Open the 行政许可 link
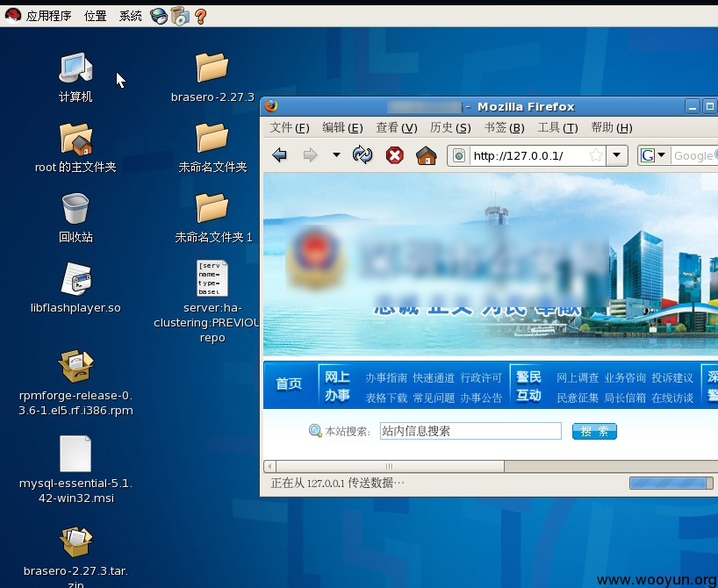The width and height of the screenshot is (718, 588). (481, 377)
